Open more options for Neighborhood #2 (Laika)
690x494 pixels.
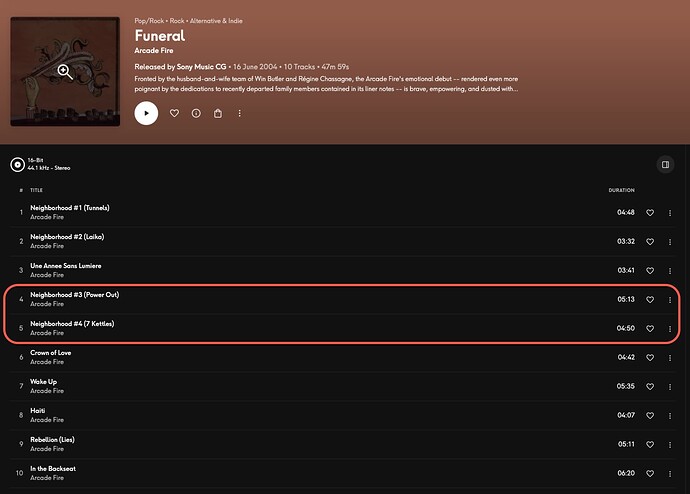(x=670, y=242)
